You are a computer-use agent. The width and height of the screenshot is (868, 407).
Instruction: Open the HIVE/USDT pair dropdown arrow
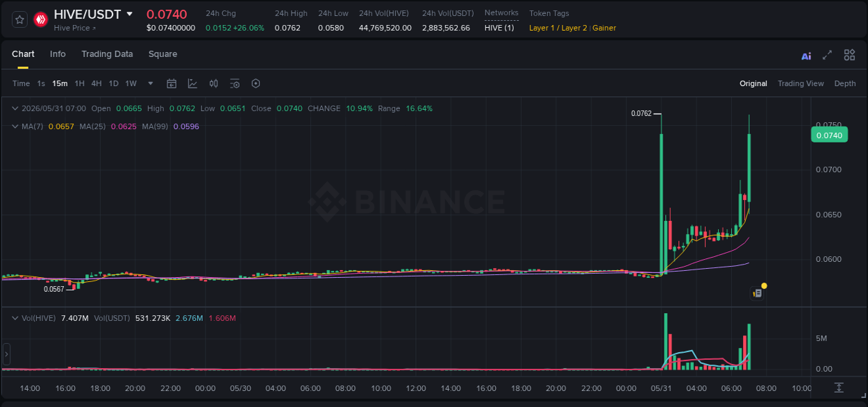129,14
